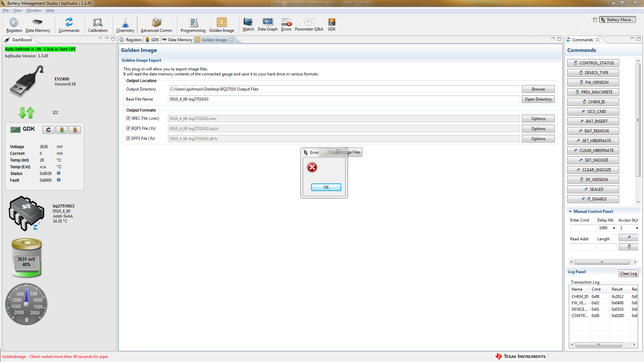Send the SET_HIBERNATE command
Image resolution: width=644 pixels, height=362 pixels.
click(593, 141)
